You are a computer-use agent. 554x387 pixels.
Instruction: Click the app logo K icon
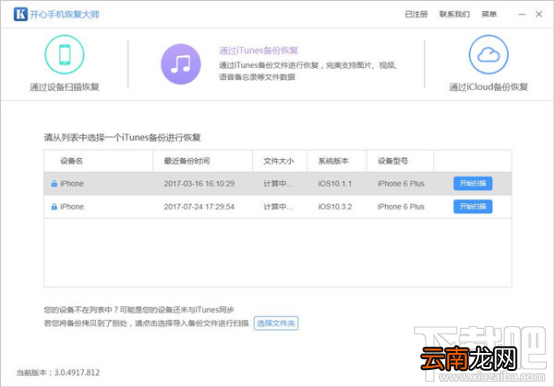tap(20, 14)
